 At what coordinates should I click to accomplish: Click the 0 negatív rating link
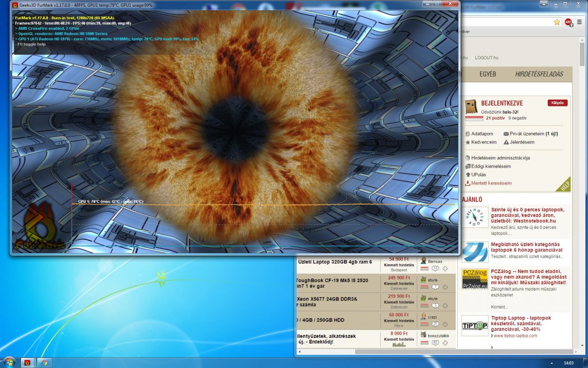click(x=518, y=118)
